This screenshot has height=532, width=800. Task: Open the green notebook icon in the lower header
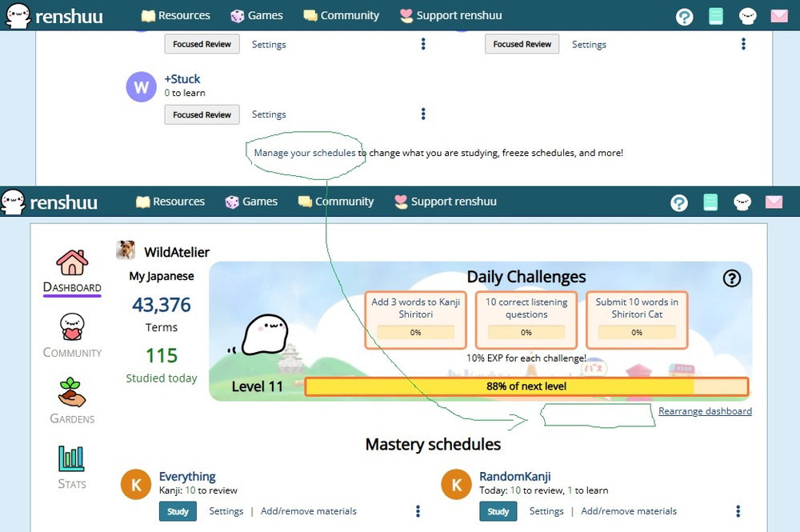[x=710, y=202]
